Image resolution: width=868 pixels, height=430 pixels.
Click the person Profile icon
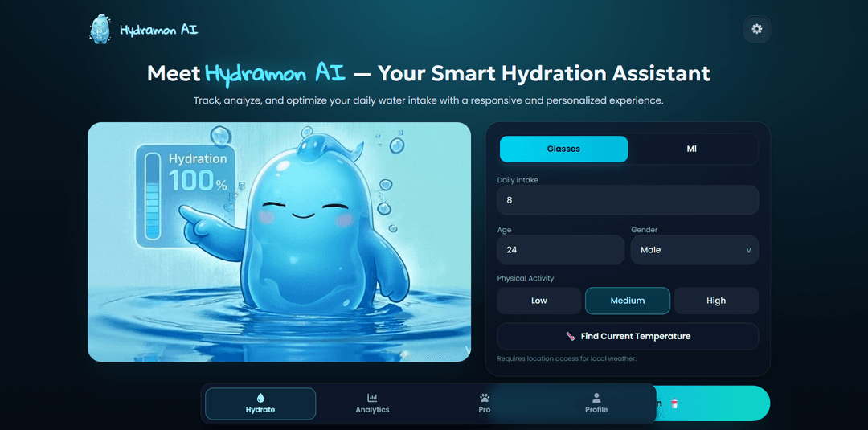click(x=596, y=397)
